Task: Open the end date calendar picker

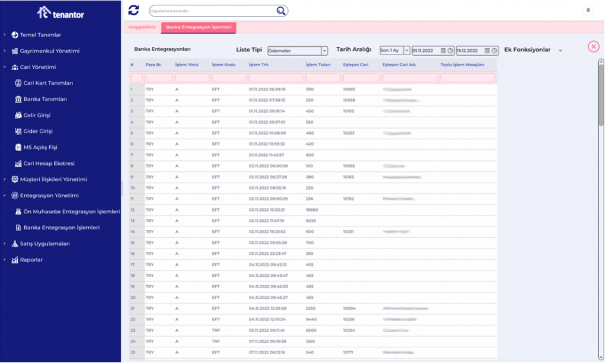Action: [x=494, y=51]
